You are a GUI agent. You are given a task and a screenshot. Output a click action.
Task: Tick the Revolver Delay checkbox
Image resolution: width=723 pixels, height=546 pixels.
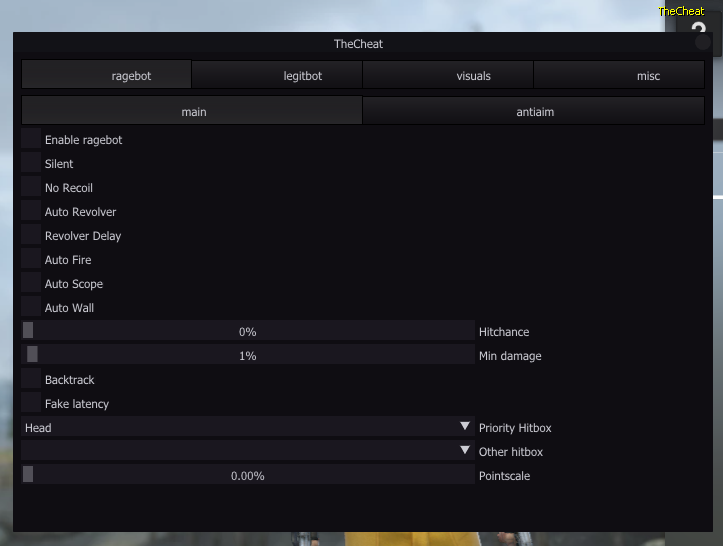tap(31, 234)
